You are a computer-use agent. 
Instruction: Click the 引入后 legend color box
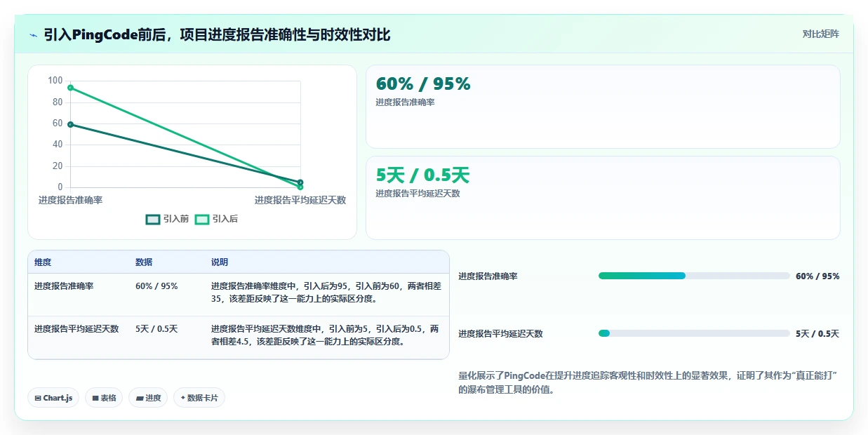tap(202, 219)
